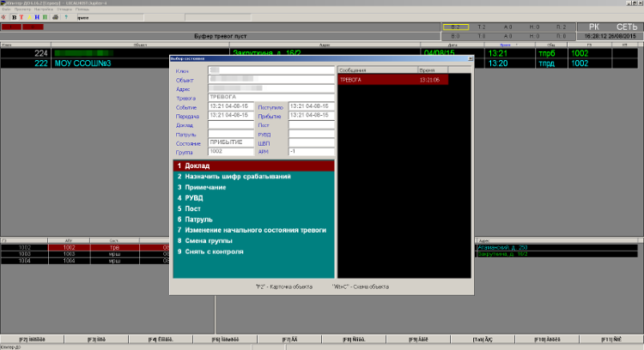Click the yellow A filter icon

point(29,17)
